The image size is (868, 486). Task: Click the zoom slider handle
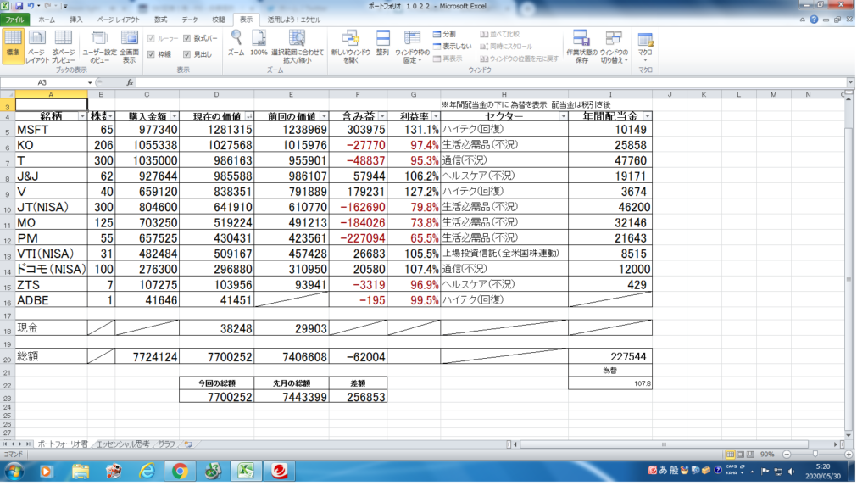point(815,455)
